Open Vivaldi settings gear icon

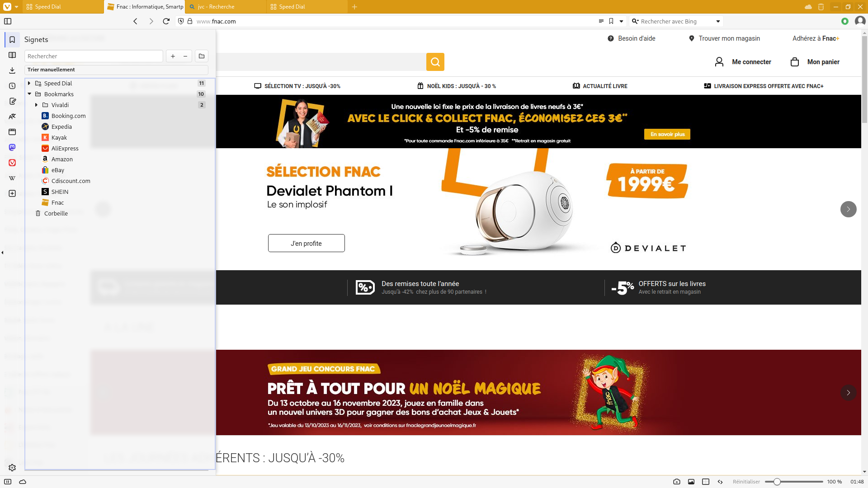click(12, 468)
